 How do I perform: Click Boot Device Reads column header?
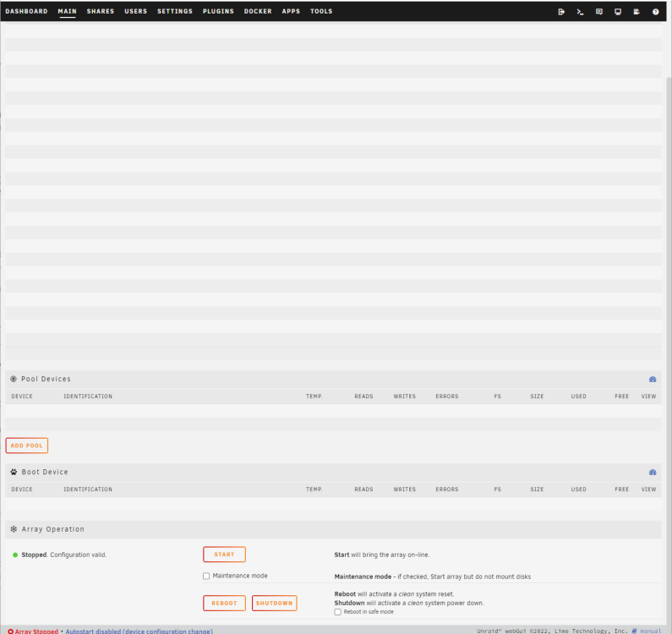pyautogui.click(x=363, y=489)
